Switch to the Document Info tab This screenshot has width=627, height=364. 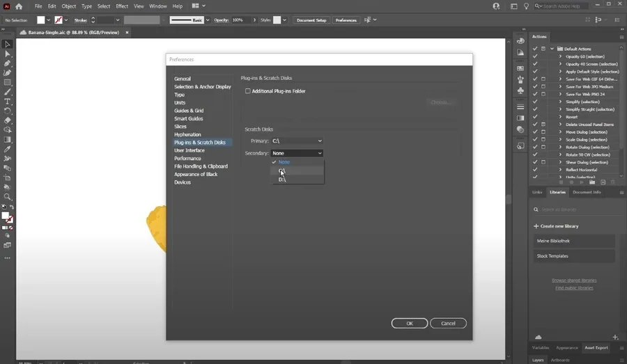[587, 192]
